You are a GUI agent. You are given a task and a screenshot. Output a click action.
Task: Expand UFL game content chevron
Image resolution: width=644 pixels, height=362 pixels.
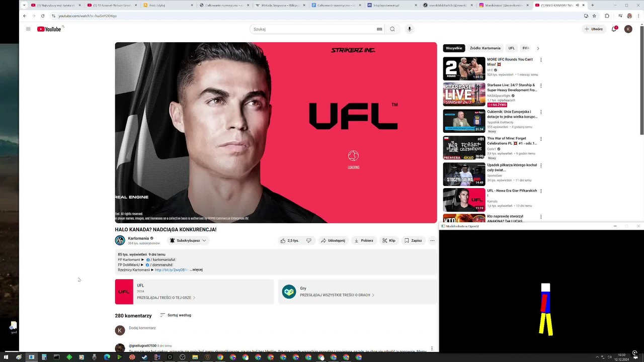click(194, 298)
